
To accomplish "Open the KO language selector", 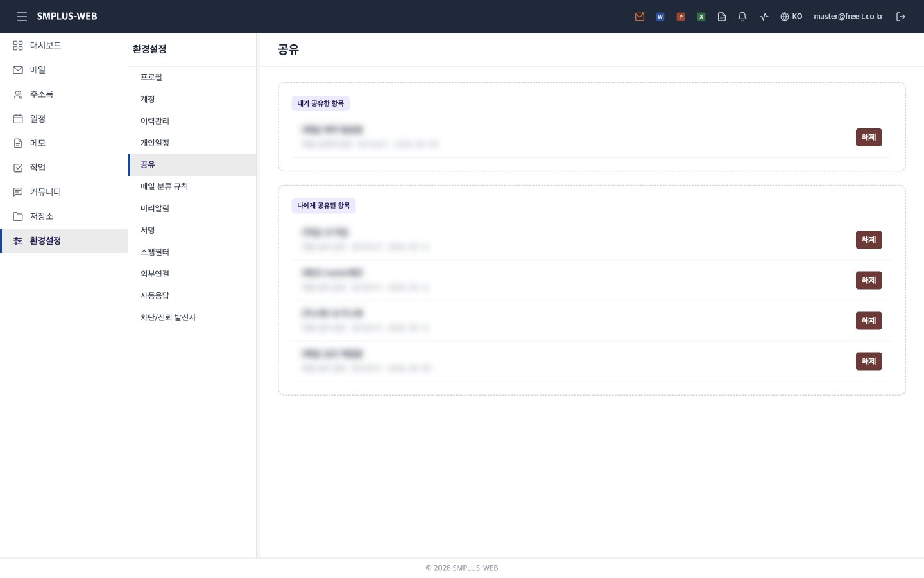I will point(791,17).
